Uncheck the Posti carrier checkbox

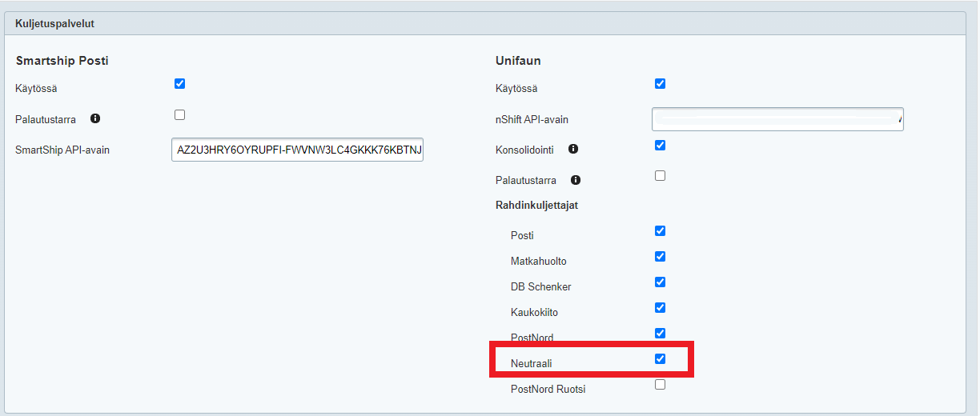pyautogui.click(x=660, y=231)
